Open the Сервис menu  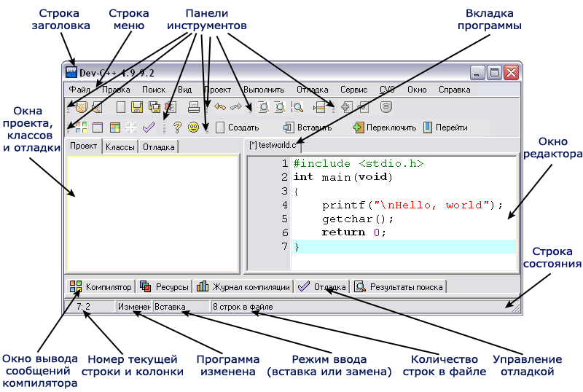(353, 90)
